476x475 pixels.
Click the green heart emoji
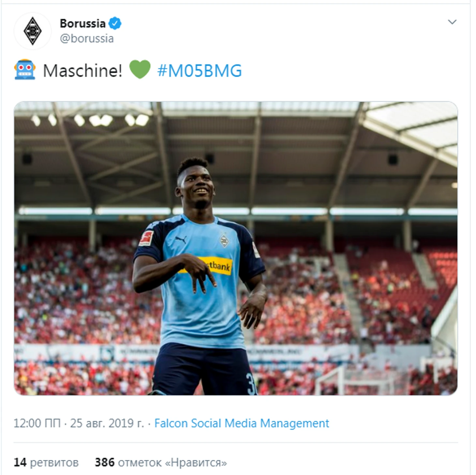tap(140, 69)
